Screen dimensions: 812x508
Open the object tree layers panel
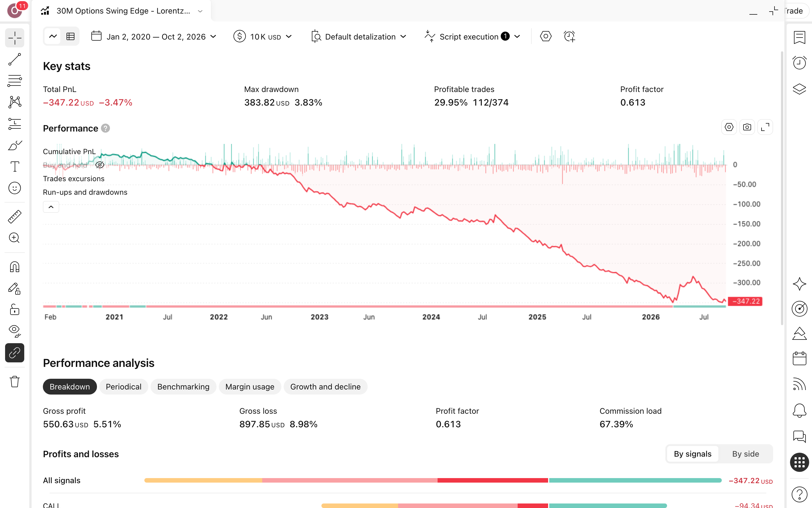(x=799, y=89)
